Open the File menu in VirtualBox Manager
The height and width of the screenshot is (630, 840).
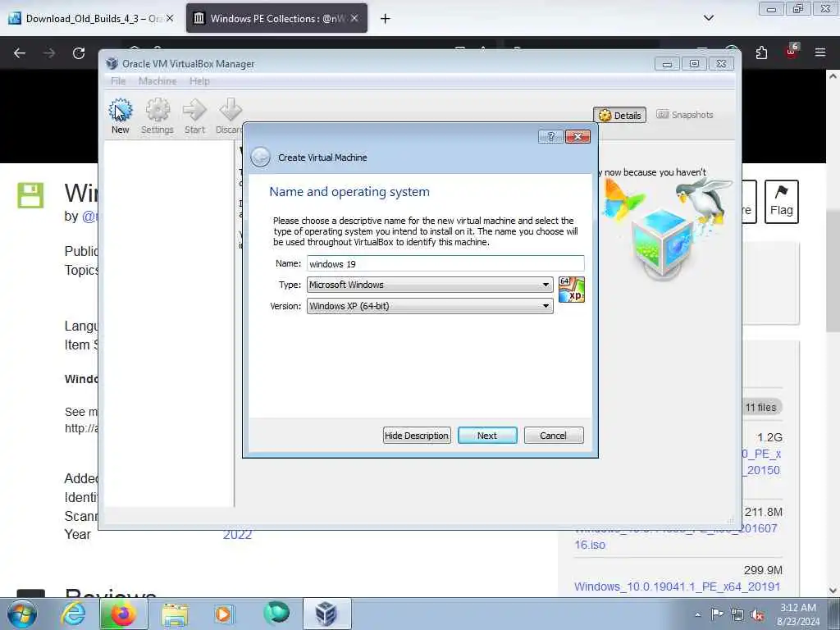point(118,81)
